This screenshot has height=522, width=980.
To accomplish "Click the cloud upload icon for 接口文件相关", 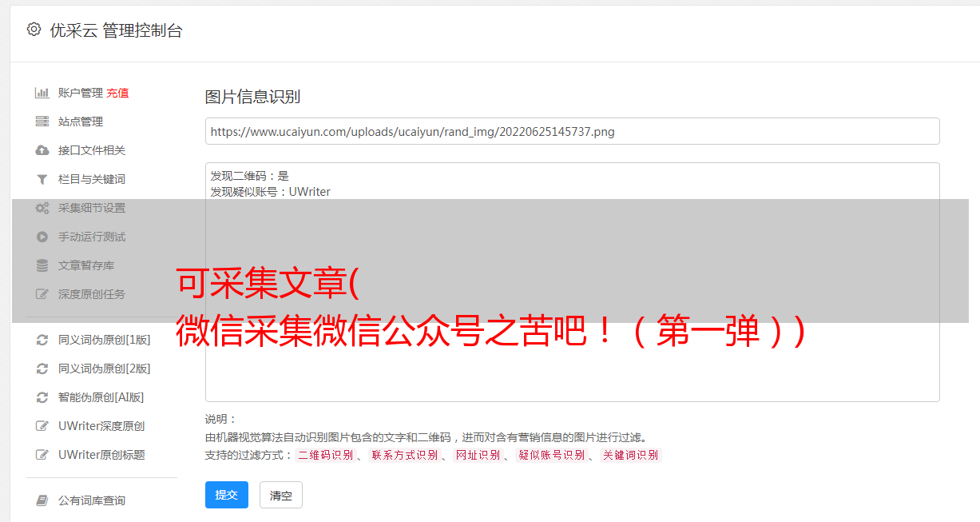I will point(42,150).
